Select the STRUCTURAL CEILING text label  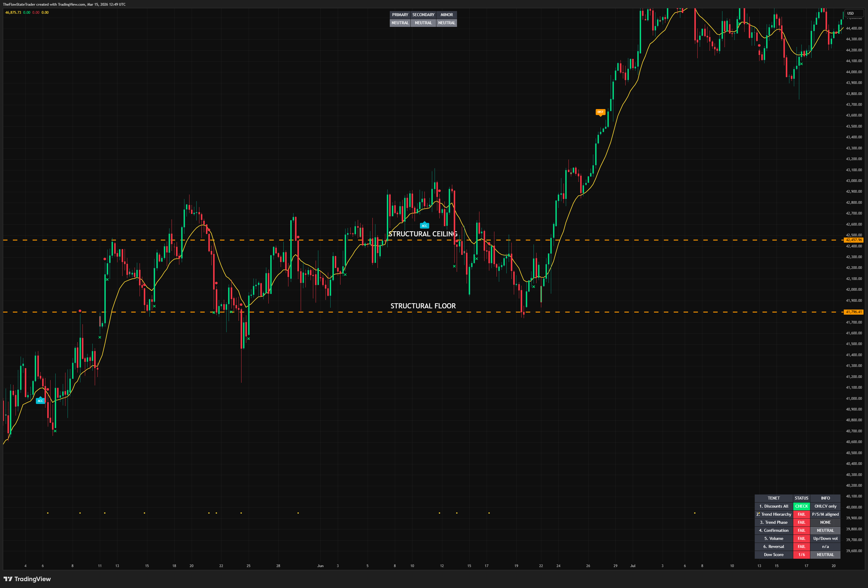[x=423, y=234]
